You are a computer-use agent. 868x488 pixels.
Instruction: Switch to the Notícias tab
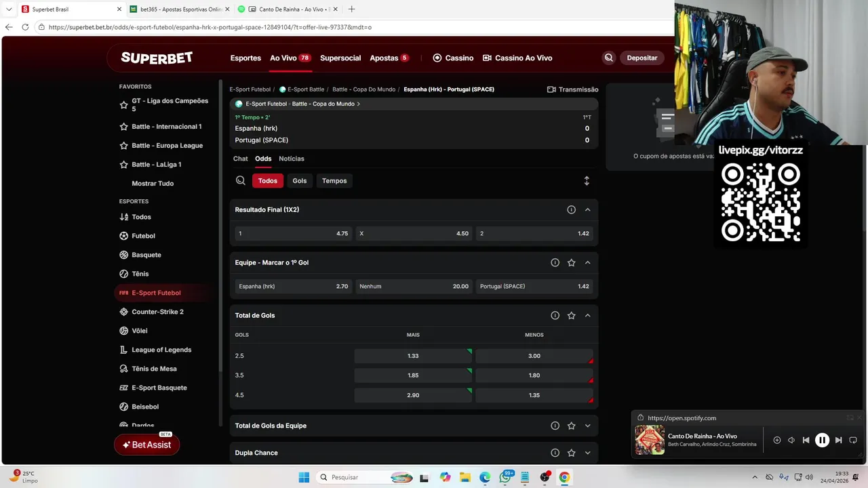[x=292, y=159]
